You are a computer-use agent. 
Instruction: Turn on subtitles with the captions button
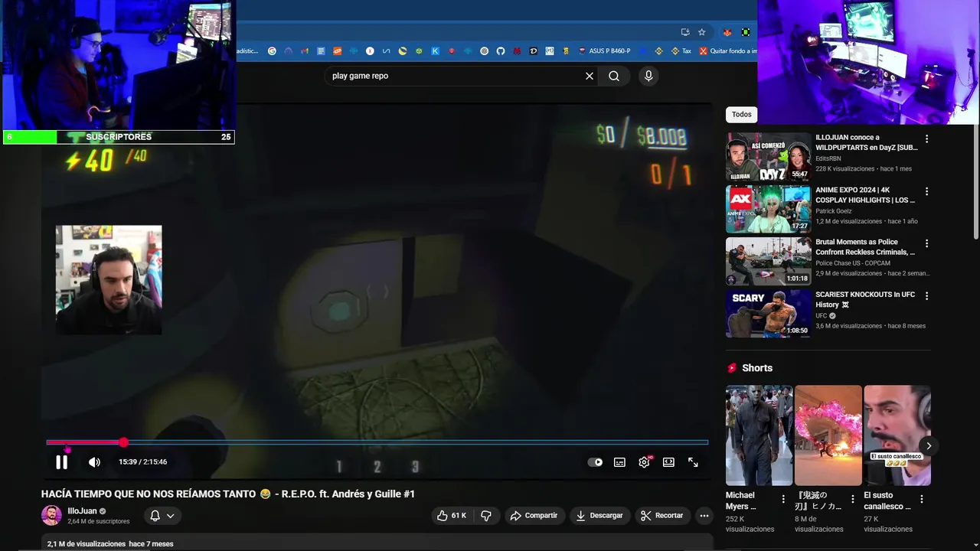(619, 462)
